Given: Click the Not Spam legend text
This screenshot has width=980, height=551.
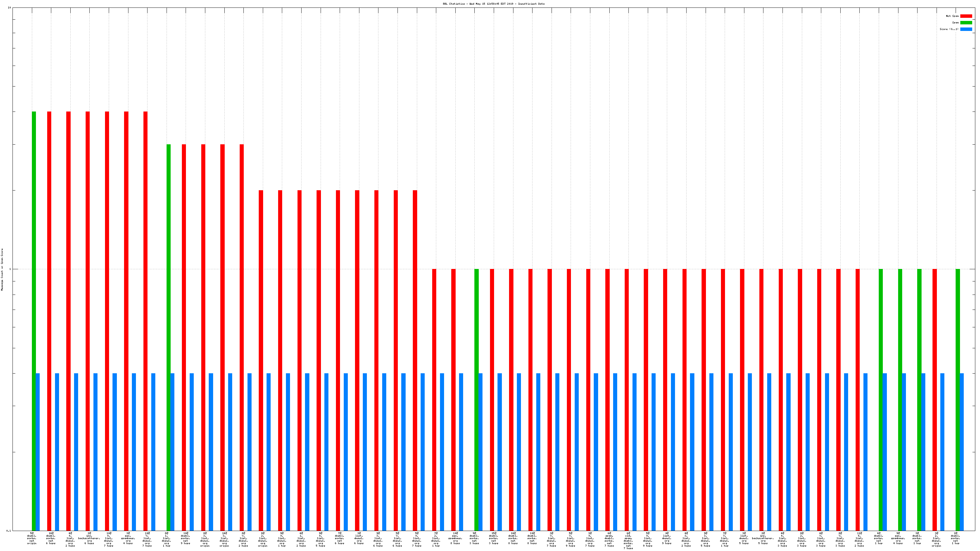Looking at the screenshot, I should pyautogui.click(x=952, y=16).
